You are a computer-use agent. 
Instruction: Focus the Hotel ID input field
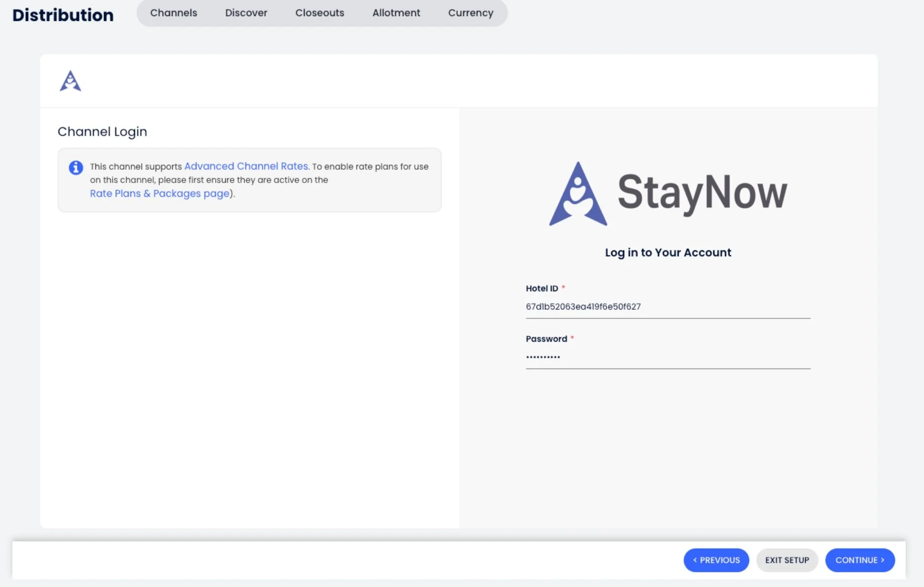click(x=668, y=307)
